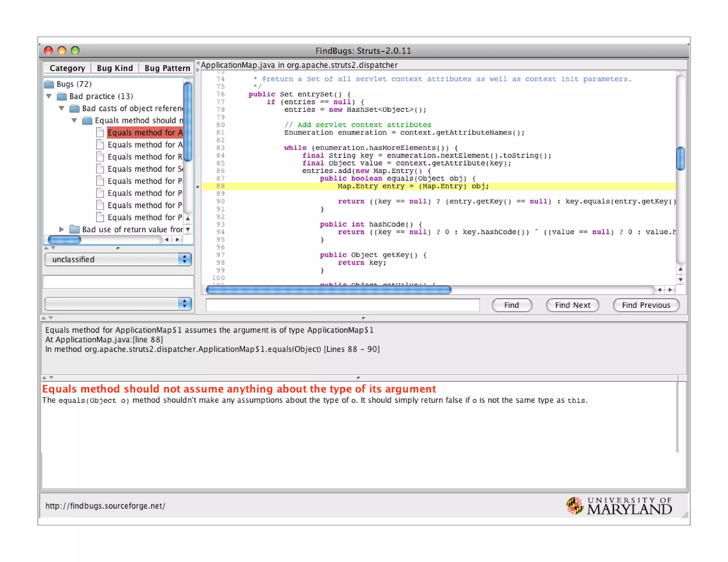Click source horizontal scrollbar left arrow
The image size is (728, 562).
tap(660, 290)
